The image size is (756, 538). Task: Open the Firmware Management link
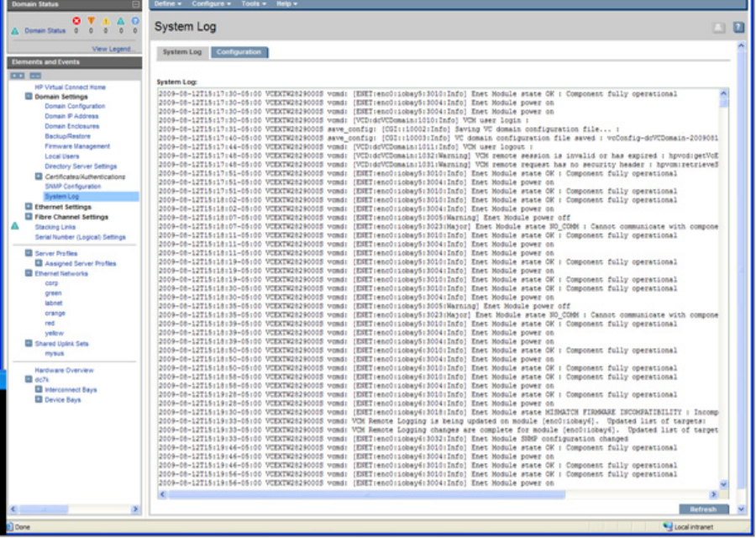coord(76,146)
